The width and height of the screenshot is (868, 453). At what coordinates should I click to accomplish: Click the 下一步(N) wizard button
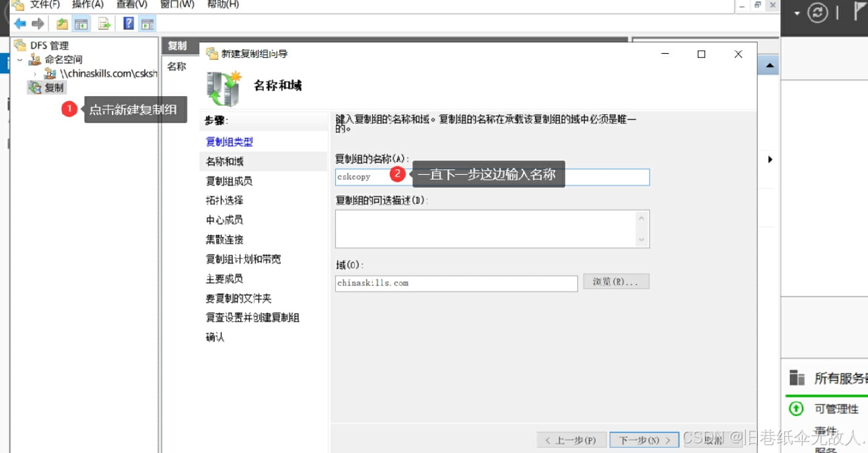pos(643,440)
